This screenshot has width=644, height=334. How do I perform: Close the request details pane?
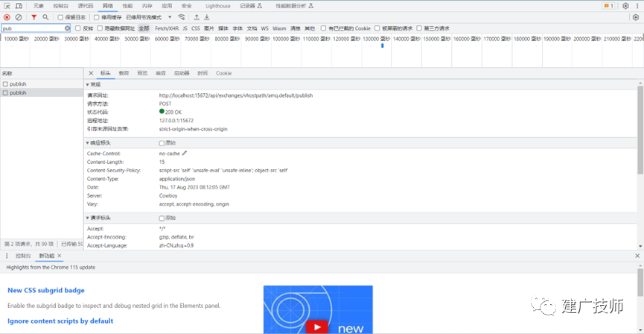click(x=91, y=73)
